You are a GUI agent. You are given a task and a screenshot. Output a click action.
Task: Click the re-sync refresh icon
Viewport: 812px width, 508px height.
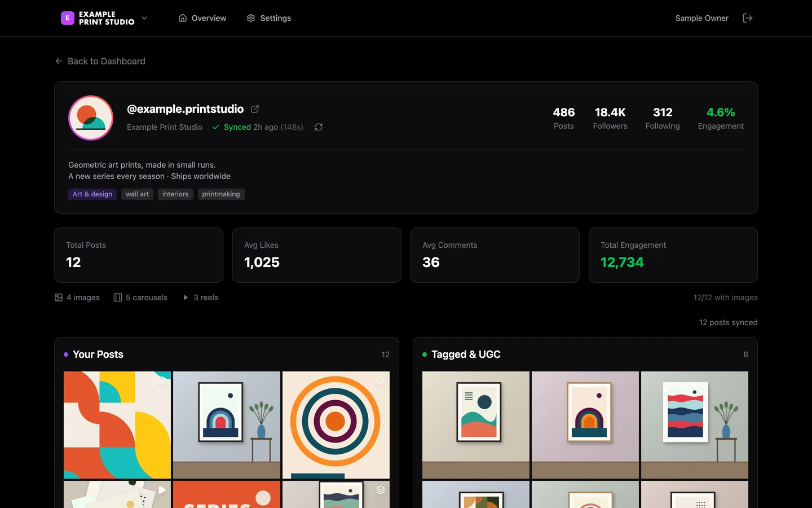tap(319, 127)
